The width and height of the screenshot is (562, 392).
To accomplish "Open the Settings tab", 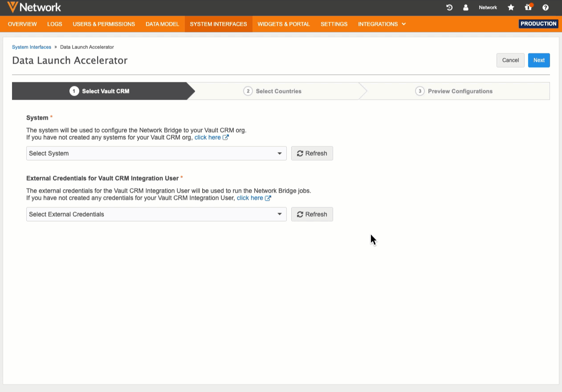I will [334, 24].
